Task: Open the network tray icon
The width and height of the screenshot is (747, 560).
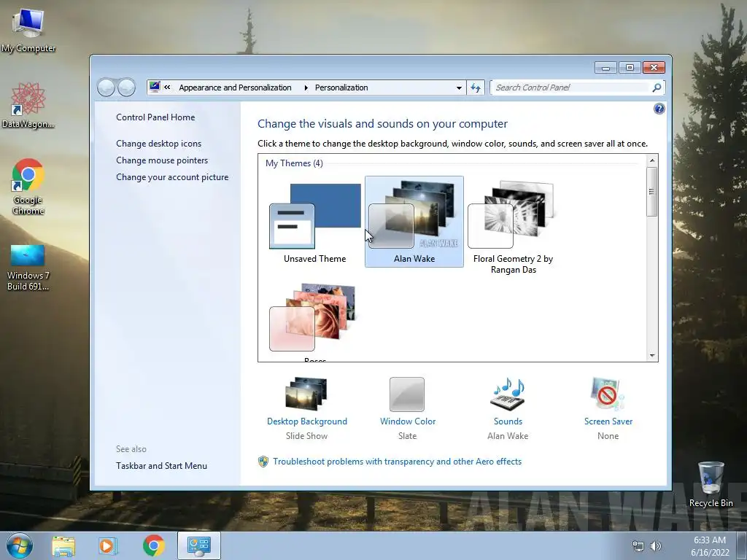Action: 638,546
